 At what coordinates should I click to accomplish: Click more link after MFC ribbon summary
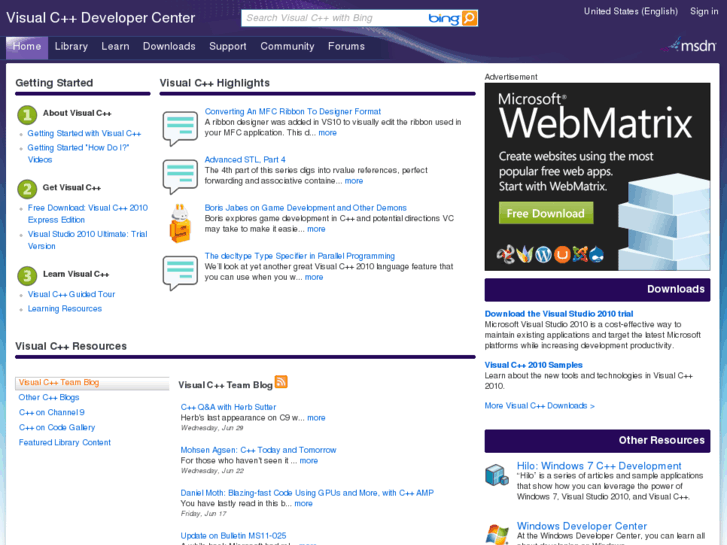click(327, 133)
